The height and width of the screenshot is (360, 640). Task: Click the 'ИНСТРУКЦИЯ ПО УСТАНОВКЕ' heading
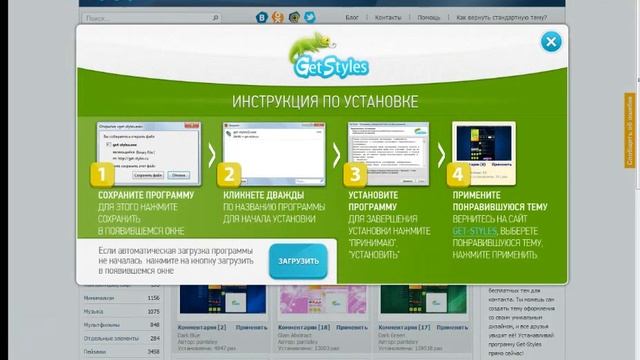coord(325,102)
